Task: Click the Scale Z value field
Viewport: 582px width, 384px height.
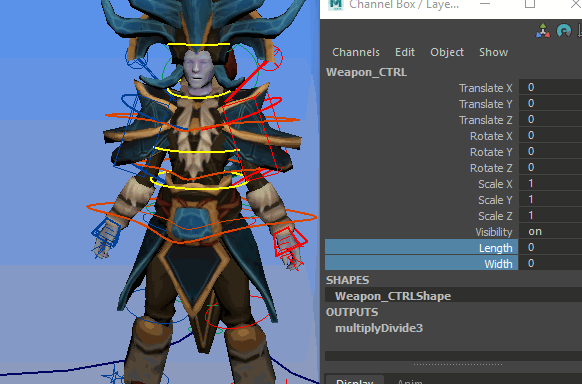Action: (550, 215)
